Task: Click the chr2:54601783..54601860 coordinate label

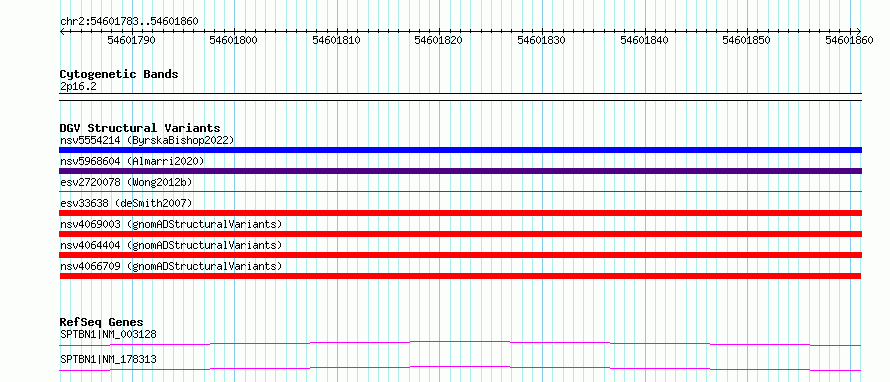Action: point(129,22)
